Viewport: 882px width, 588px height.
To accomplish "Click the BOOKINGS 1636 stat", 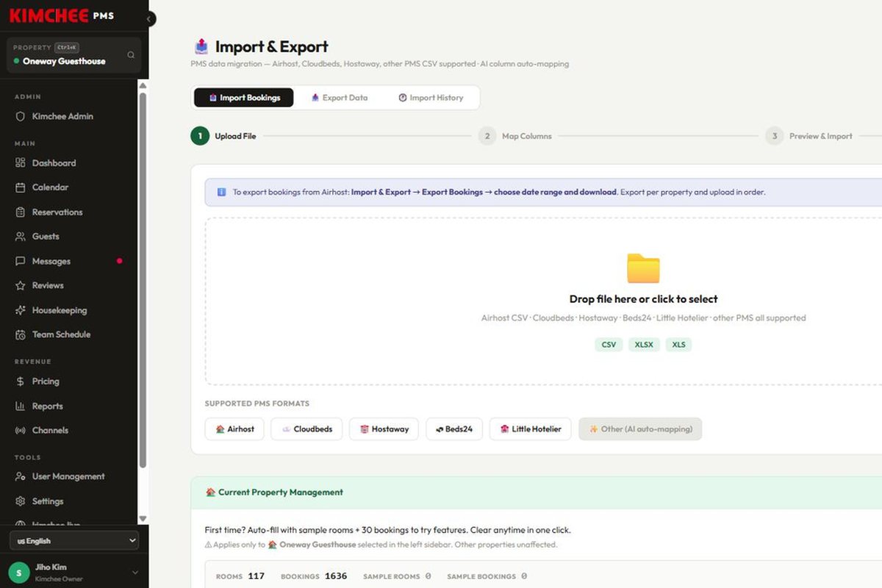I will [314, 576].
